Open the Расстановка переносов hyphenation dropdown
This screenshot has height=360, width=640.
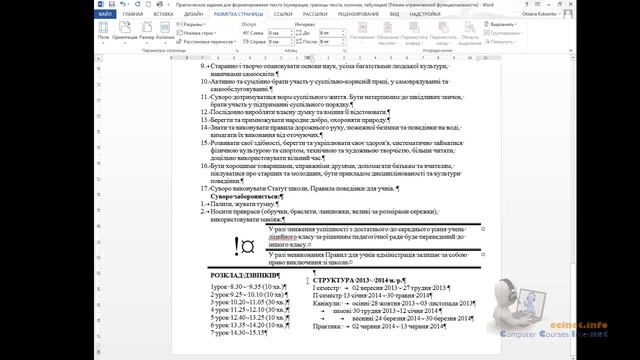(206, 42)
